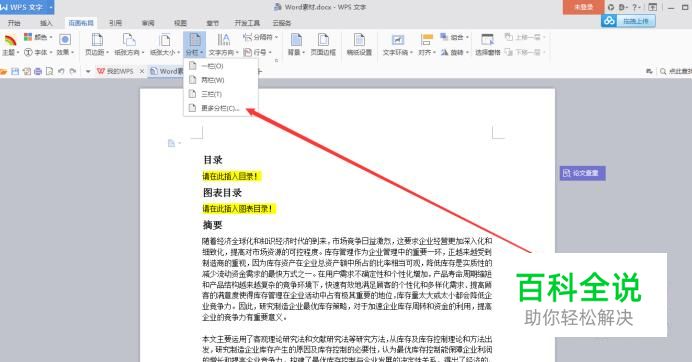Click the print preview icon
This screenshot has height=362, width=692.
pyautogui.click(x=49, y=71)
